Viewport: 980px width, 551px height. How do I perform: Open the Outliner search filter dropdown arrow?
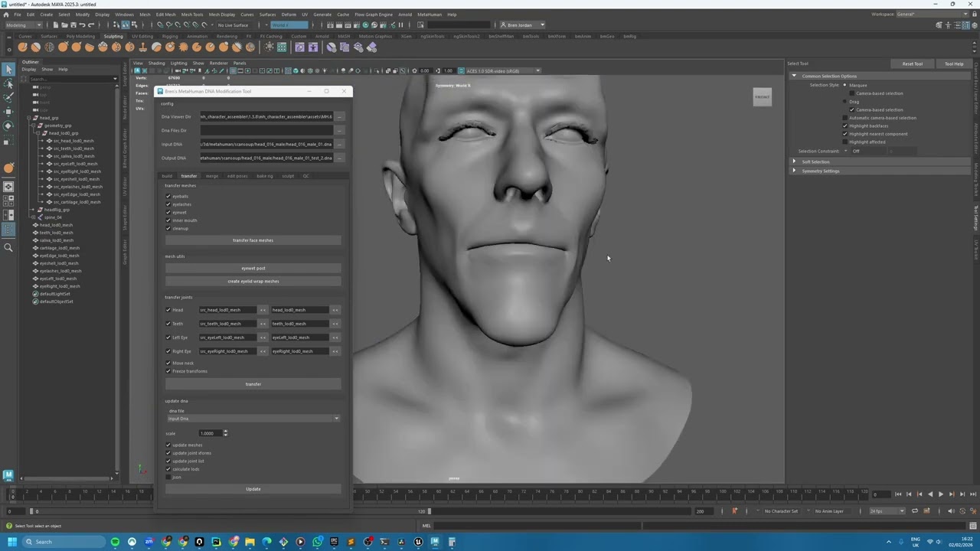(x=115, y=79)
